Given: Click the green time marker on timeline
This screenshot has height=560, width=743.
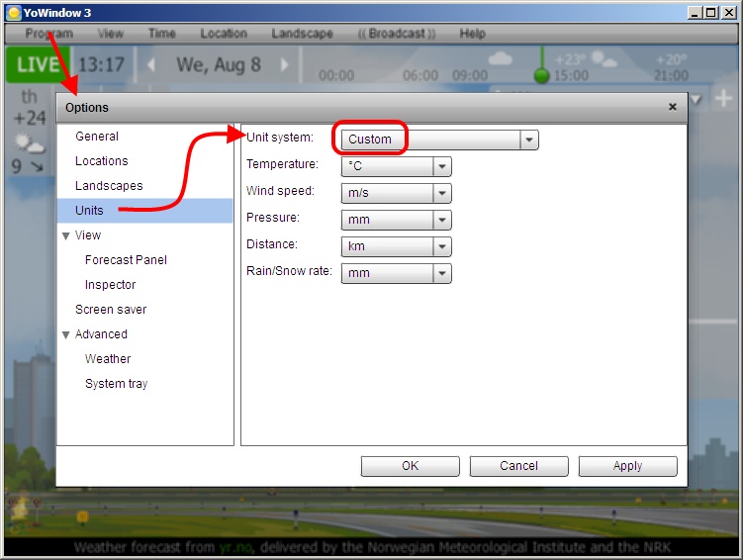Looking at the screenshot, I should coord(541,75).
